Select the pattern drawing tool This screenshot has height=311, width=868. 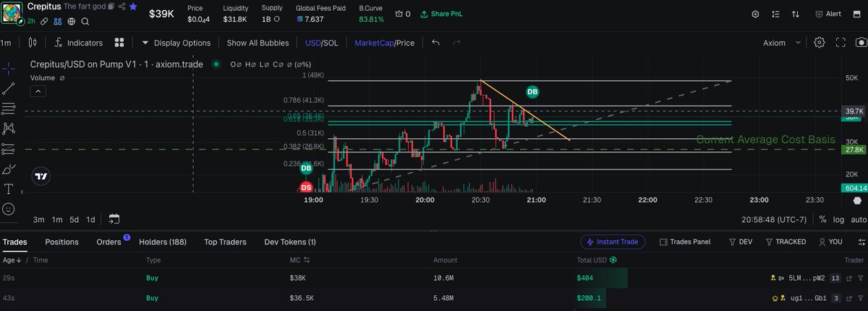coord(9,129)
